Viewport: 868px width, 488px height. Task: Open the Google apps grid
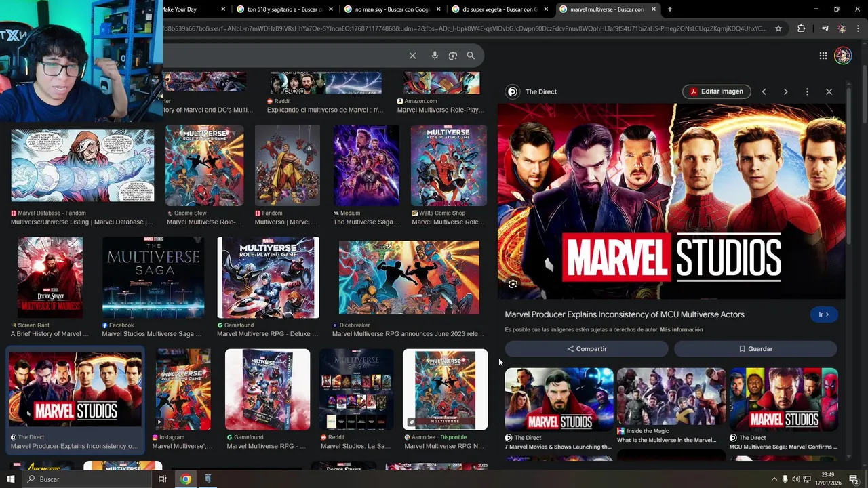coord(823,56)
